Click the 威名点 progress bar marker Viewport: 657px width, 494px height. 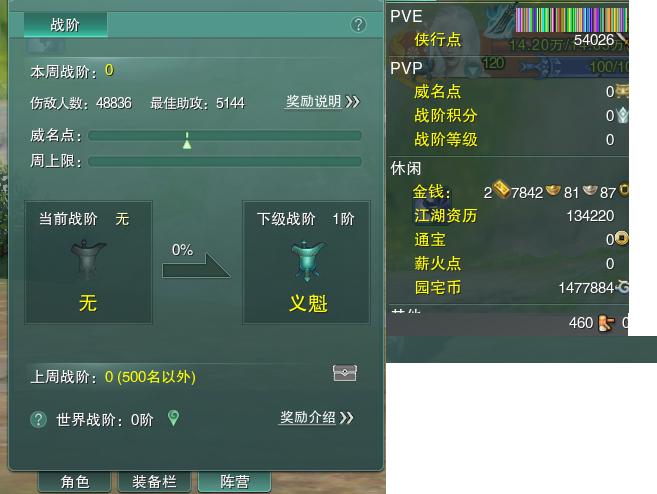187,140
